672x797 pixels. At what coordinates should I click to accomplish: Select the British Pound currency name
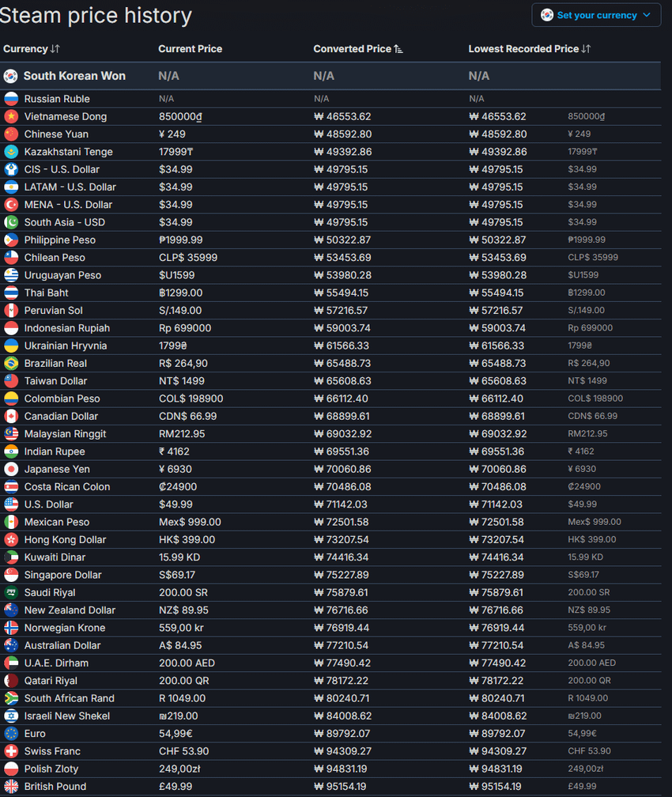point(55,786)
